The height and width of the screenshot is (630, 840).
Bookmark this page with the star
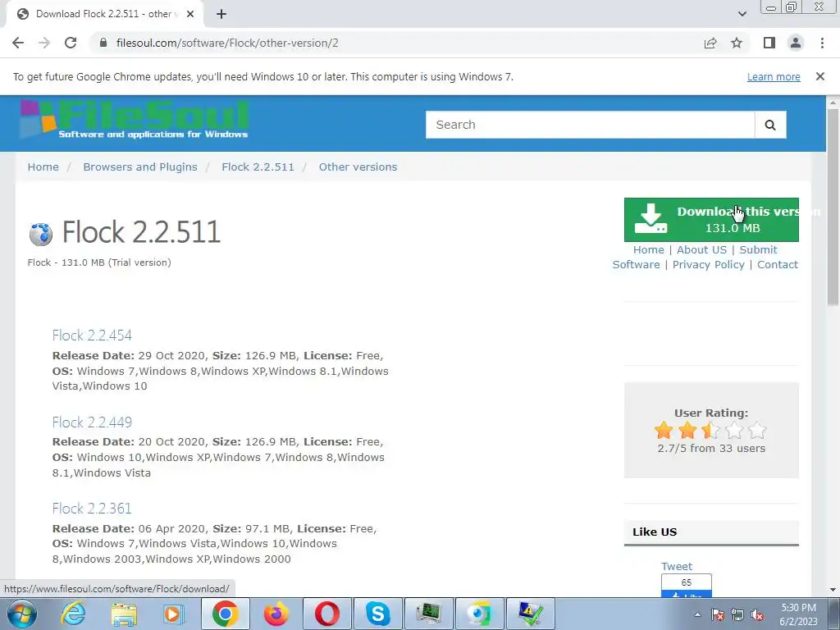pyautogui.click(x=737, y=43)
